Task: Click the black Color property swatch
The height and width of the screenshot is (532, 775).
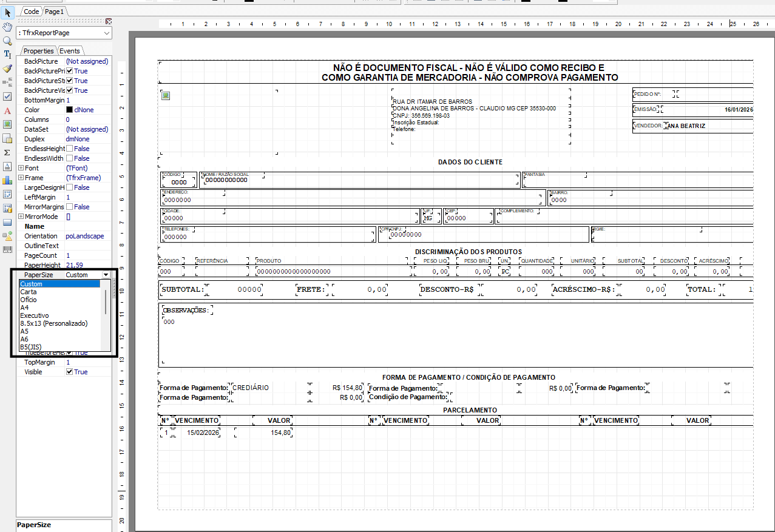Action: [69, 110]
